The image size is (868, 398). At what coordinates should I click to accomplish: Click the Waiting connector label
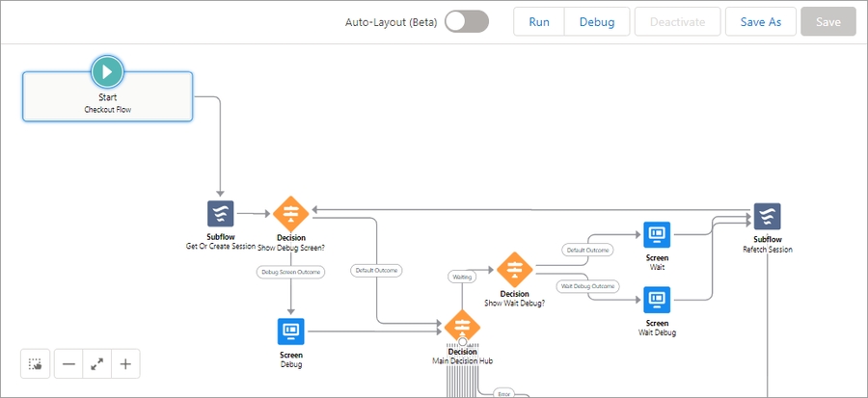(x=462, y=277)
